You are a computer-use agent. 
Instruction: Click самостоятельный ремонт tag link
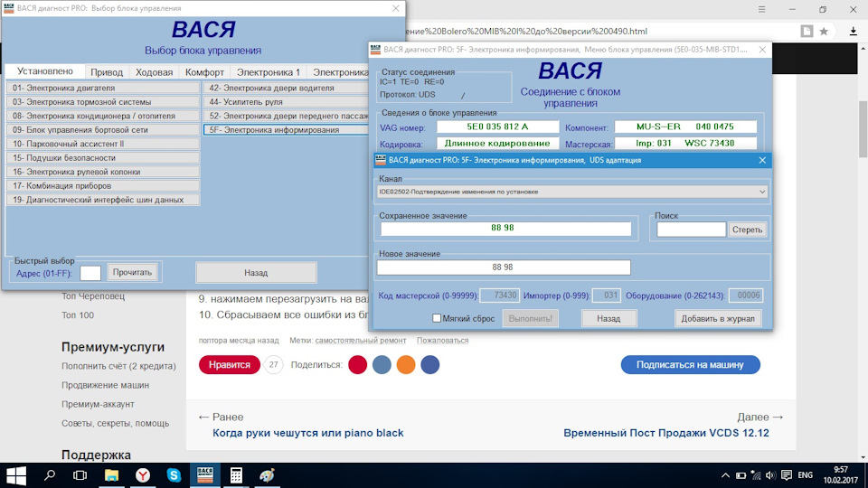(x=361, y=341)
